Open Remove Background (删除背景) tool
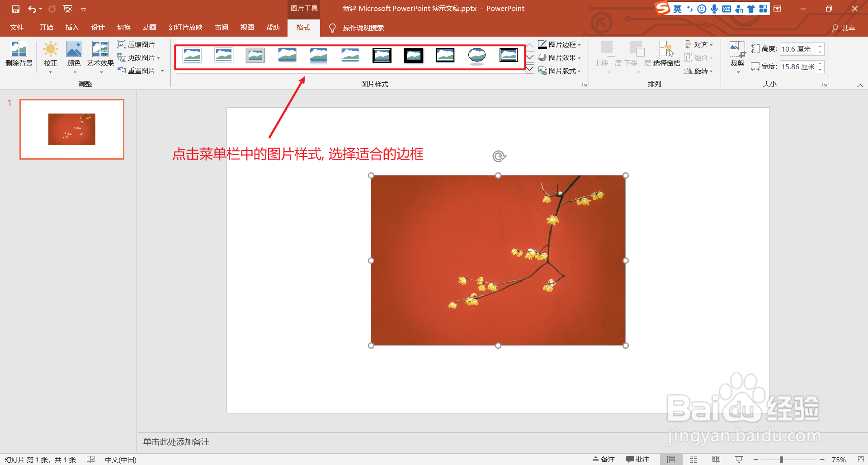 click(19, 54)
